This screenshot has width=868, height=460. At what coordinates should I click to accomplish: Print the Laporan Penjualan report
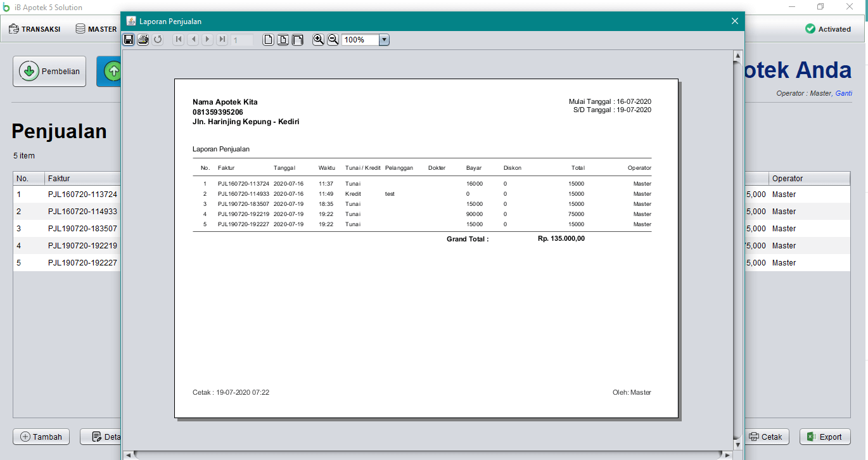click(x=143, y=39)
